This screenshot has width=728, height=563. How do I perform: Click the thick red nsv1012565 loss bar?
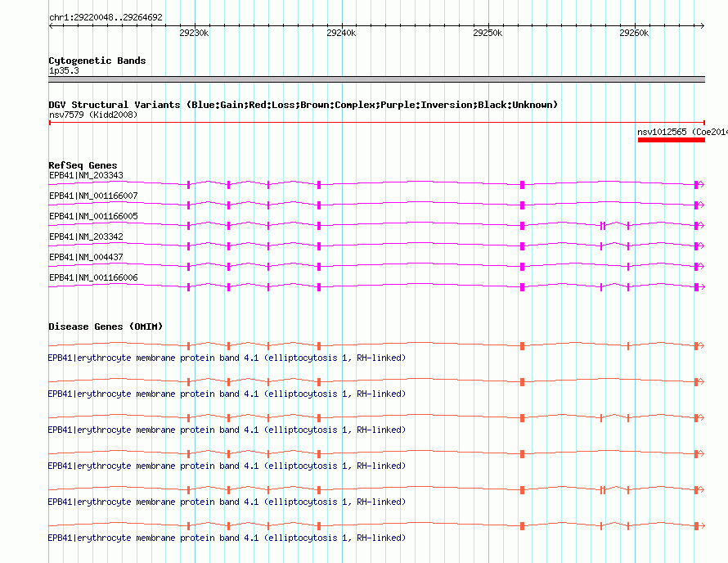pos(672,140)
